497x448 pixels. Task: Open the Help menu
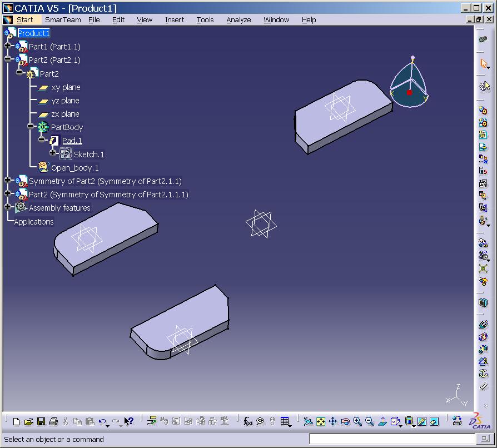(x=309, y=19)
